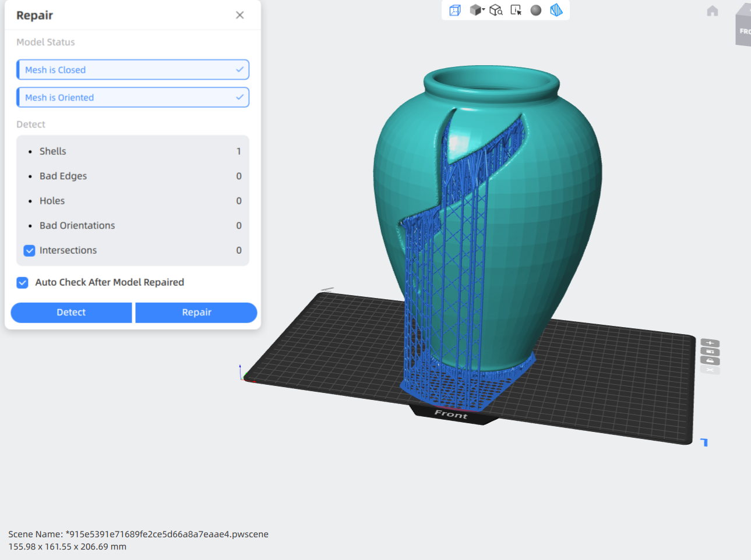The height and width of the screenshot is (560, 751).
Task: Disable Auto Check After Model Repaired
Action: [23, 282]
